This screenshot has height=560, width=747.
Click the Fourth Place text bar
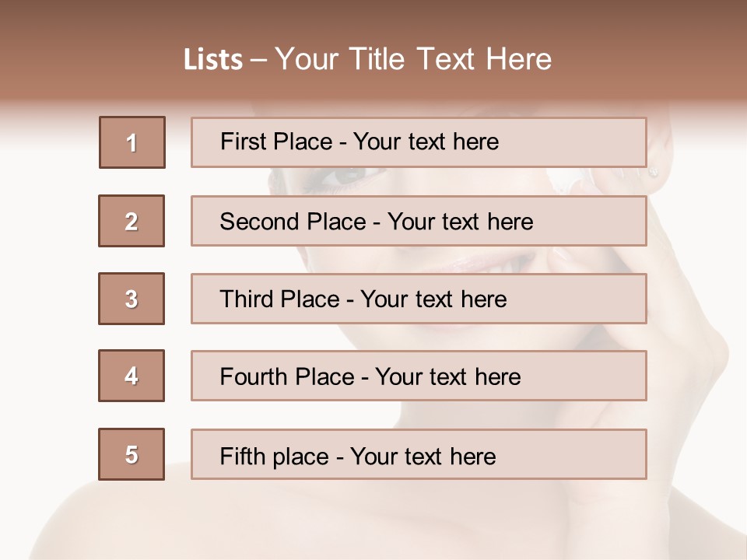pos(419,376)
